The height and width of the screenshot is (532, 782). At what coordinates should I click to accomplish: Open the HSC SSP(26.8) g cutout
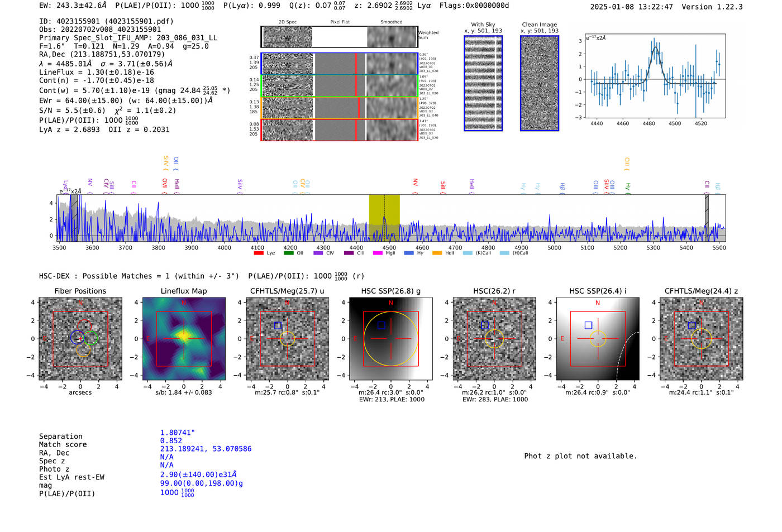390,339
